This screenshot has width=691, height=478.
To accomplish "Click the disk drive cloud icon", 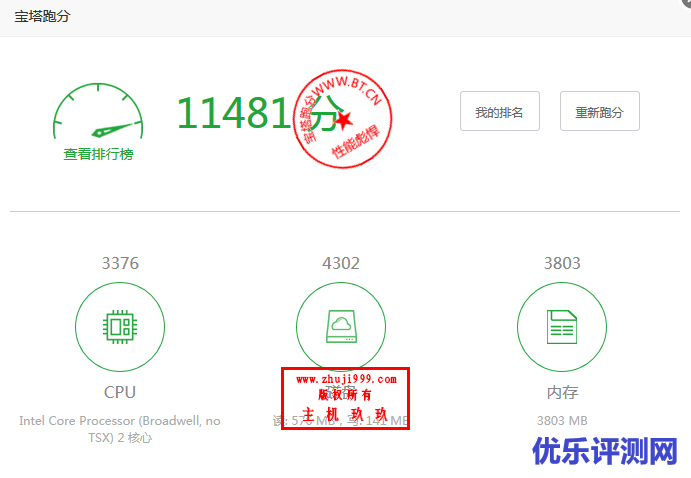I will click(x=341, y=326).
